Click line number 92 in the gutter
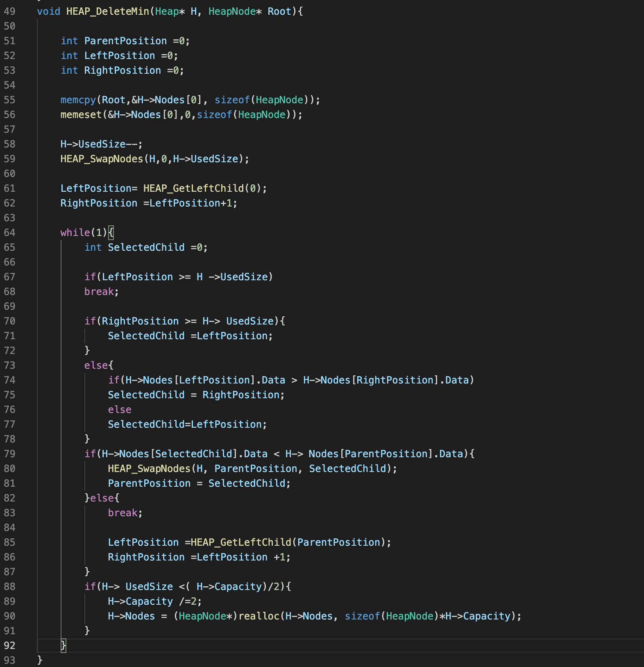The width and height of the screenshot is (644, 667). [9, 646]
